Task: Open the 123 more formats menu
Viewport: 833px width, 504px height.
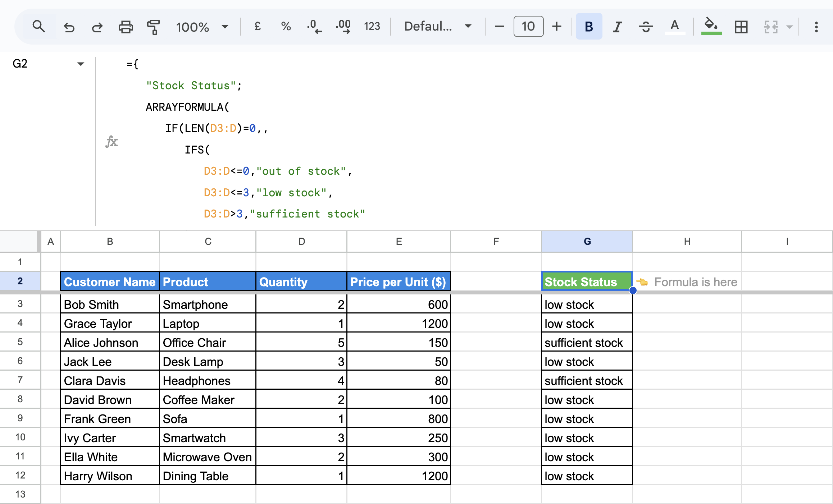Action: (x=372, y=26)
